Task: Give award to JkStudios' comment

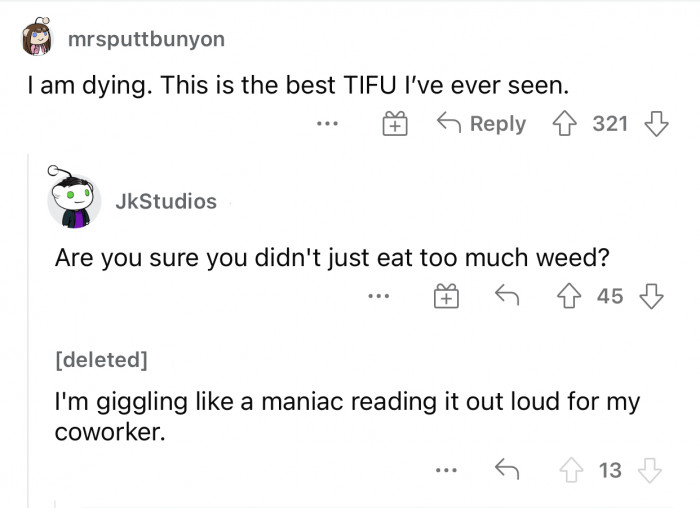Action: 444,296
